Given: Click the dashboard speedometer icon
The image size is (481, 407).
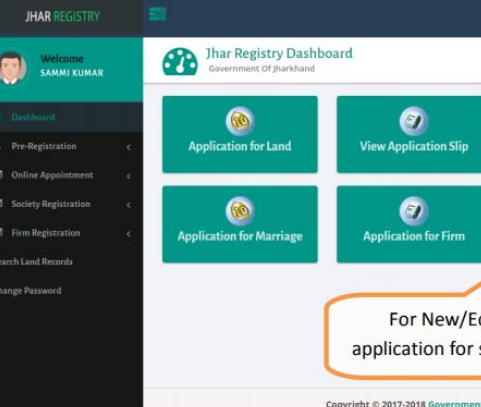Looking at the screenshot, I should coord(180,61).
